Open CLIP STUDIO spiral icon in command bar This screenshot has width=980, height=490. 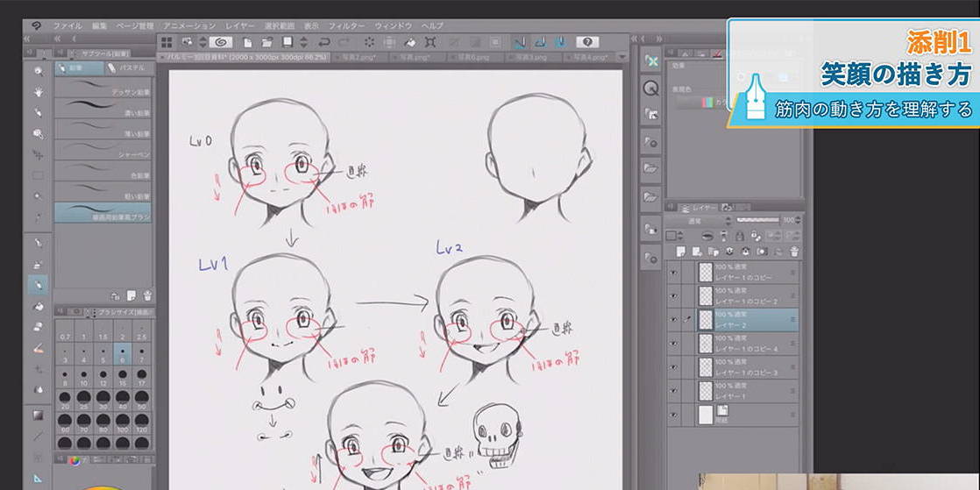(221, 42)
